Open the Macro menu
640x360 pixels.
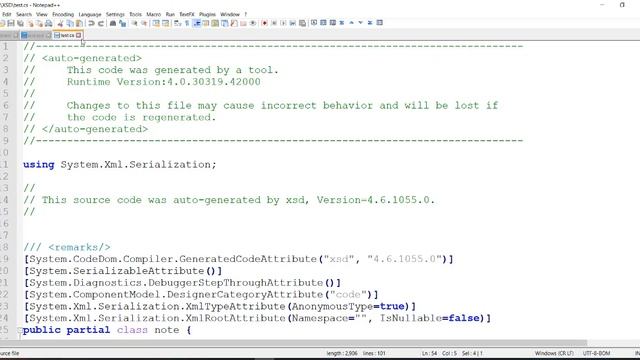[x=153, y=14]
